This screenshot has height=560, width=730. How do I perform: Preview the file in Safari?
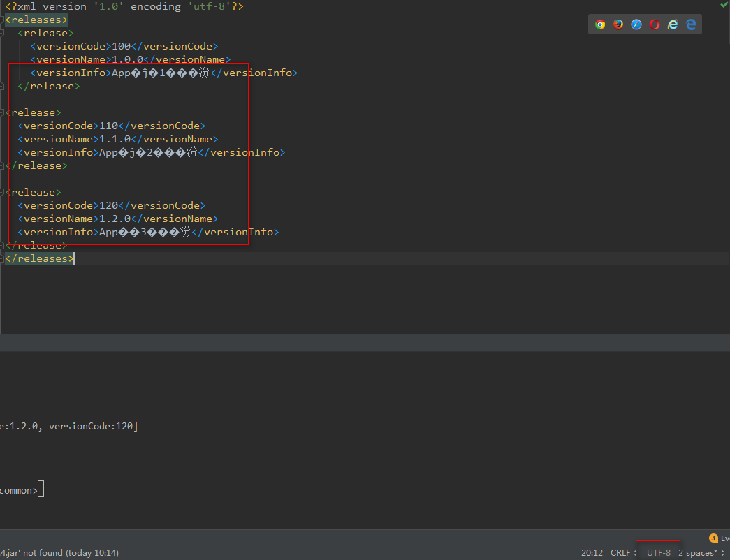coord(636,24)
